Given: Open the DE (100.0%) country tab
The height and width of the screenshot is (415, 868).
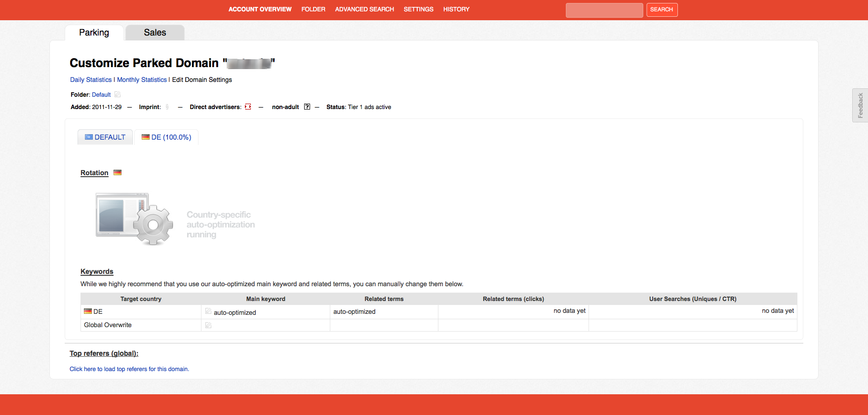Looking at the screenshot, I should (166, 137).
